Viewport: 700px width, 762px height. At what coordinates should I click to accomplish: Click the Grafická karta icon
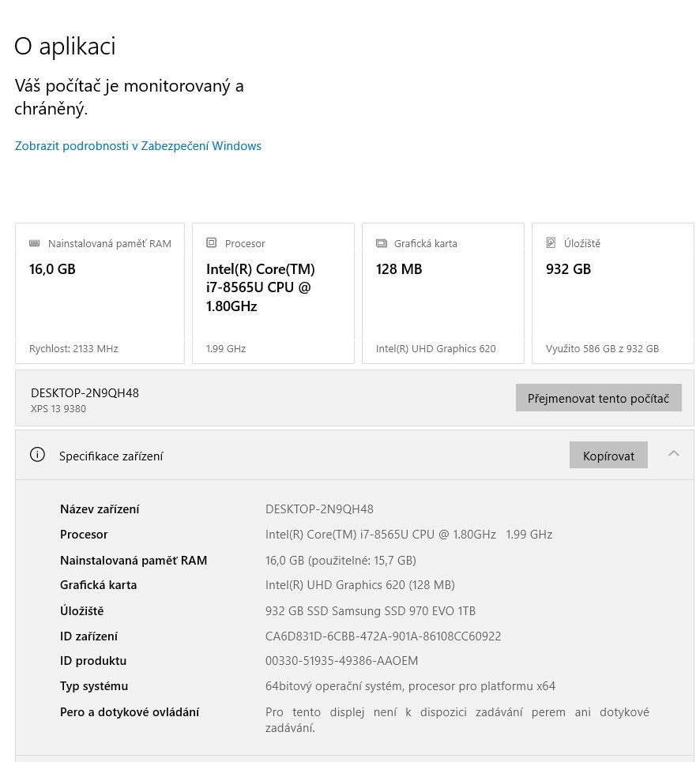click(382, 243)
